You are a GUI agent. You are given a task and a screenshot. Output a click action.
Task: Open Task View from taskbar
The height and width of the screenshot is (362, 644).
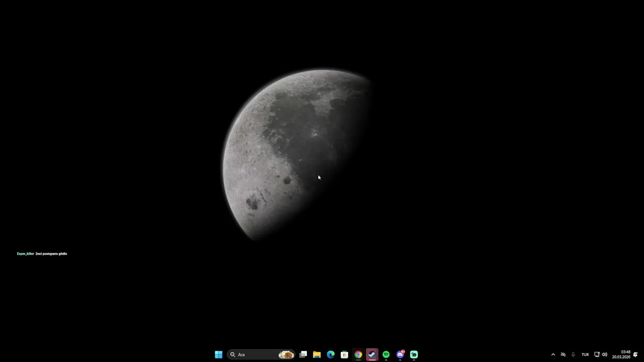tap(303, 354)
